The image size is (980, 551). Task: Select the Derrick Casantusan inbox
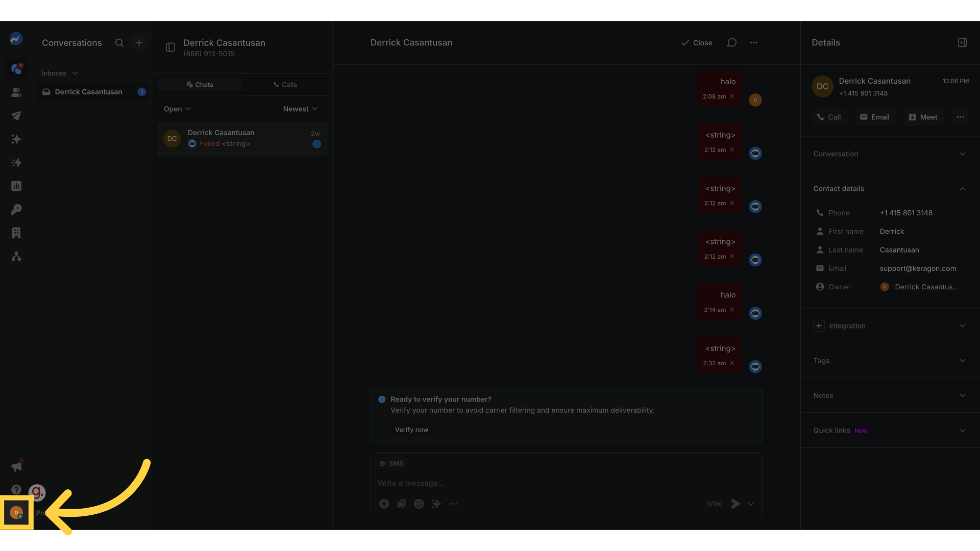(x=94, y=92)
